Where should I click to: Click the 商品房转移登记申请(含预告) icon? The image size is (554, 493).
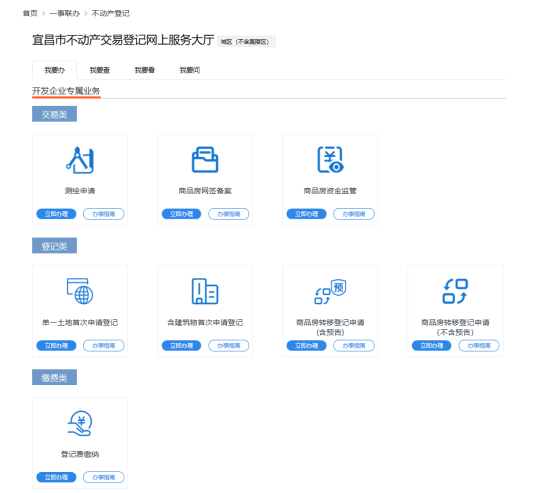point(330,291)
